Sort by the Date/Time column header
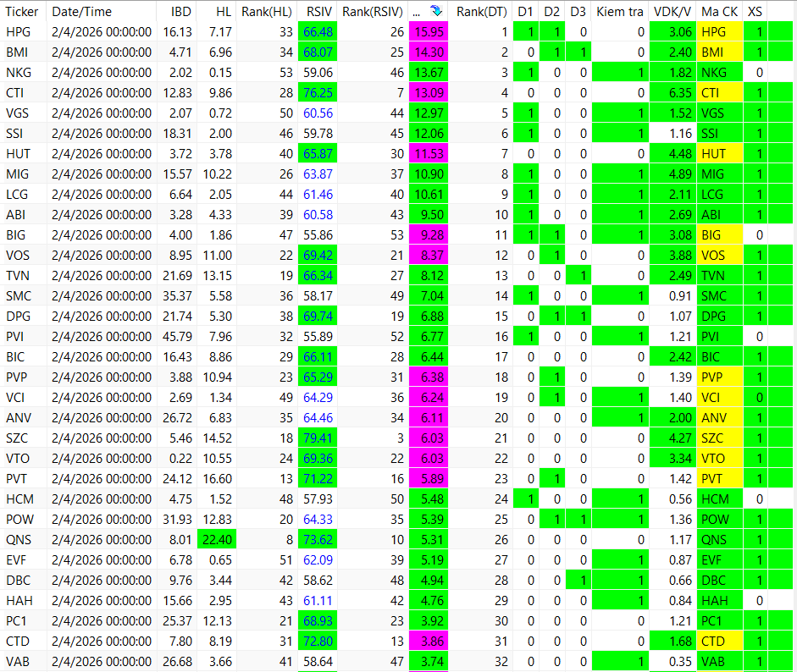The width and height of the screenshot is (797, 672). (82, 11)
